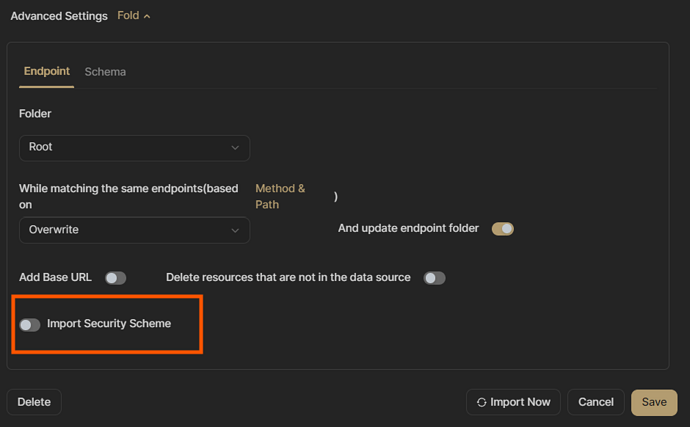Collapse Advanced Settings using Fold
690x427 pixels.
click(x=128, y=16)
